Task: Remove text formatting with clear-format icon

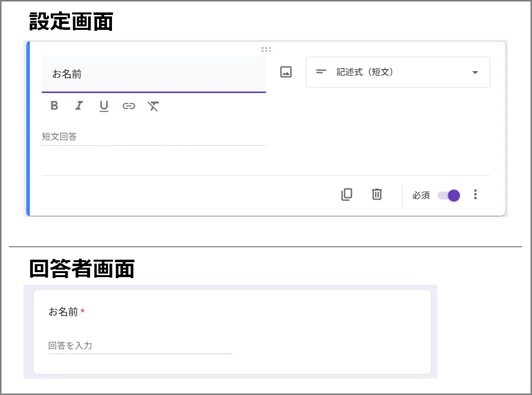Action: [153, 106]
